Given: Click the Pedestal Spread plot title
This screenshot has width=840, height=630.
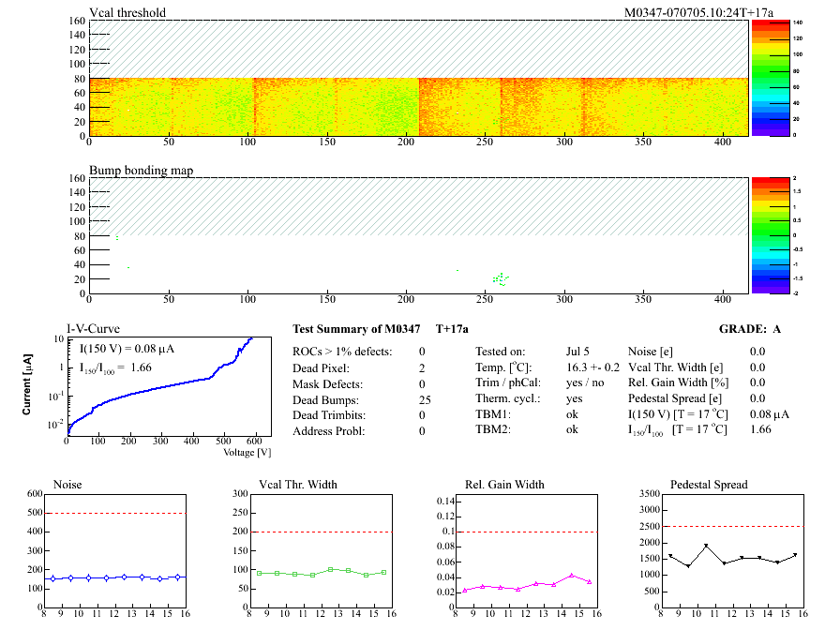Looking at the screenshot, I should 709,485.
